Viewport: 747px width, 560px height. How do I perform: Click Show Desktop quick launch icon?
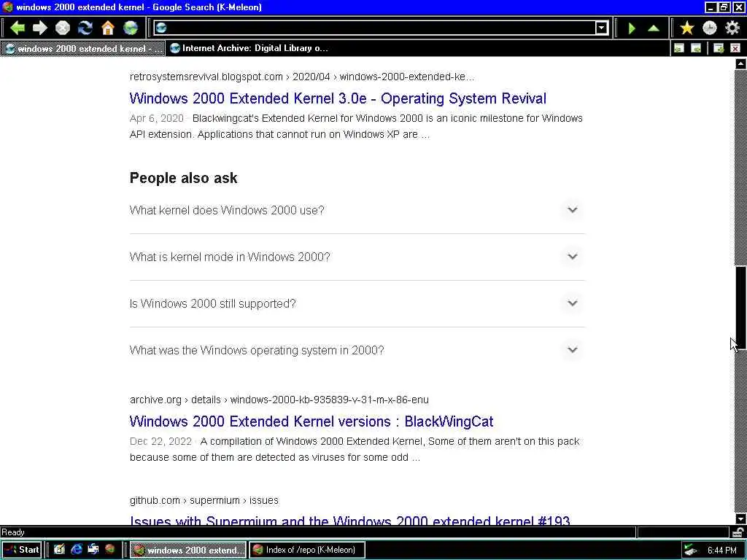[x=59, y=550]
